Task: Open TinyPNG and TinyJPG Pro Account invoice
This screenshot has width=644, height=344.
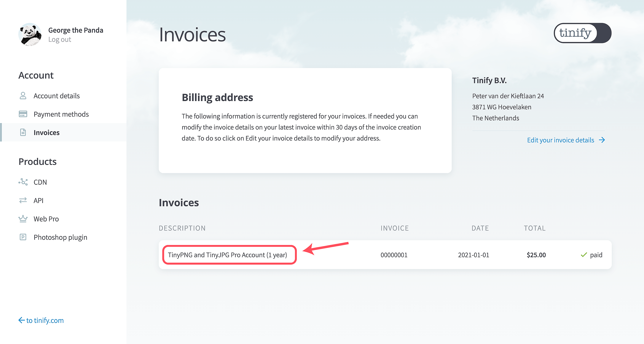Action: [x=227, y=255]
